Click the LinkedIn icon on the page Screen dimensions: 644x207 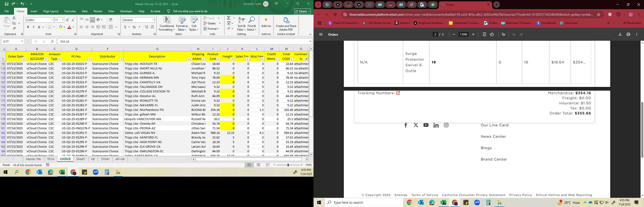(x=436, y=125)
